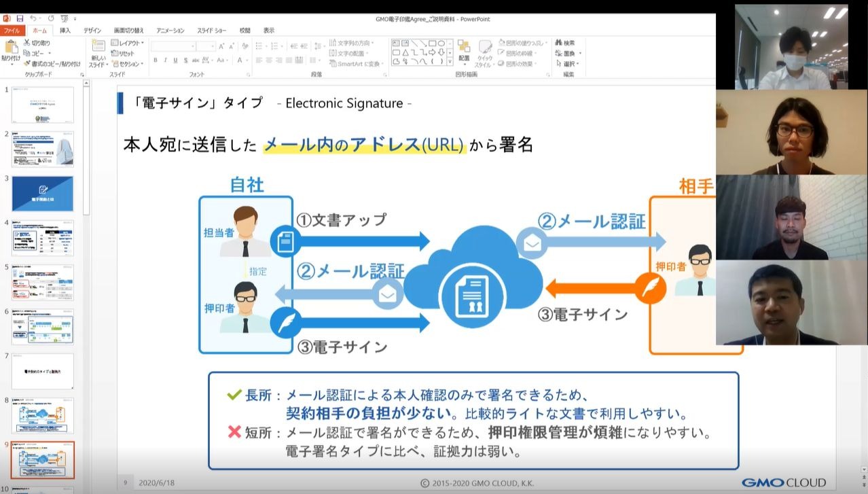The image size is (868, 494).
Task: Decrease font size with small A icon
Action: click(232, 46)
